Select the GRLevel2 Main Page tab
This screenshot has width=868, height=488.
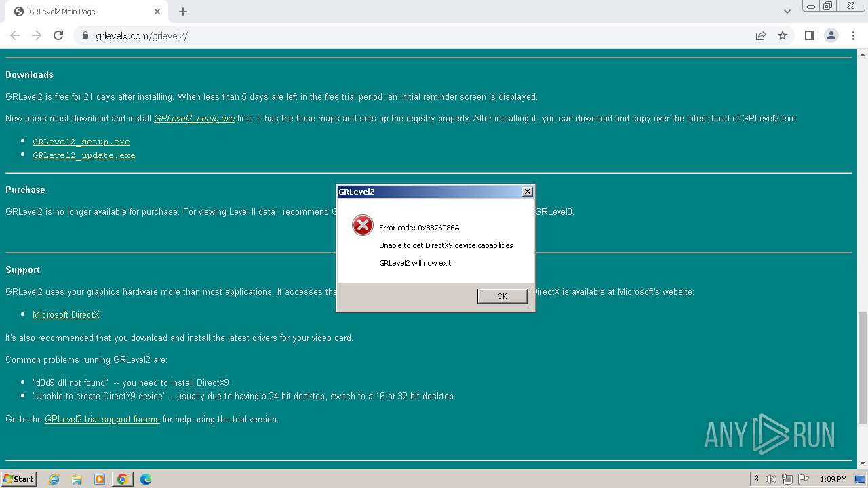pos(86,12)
